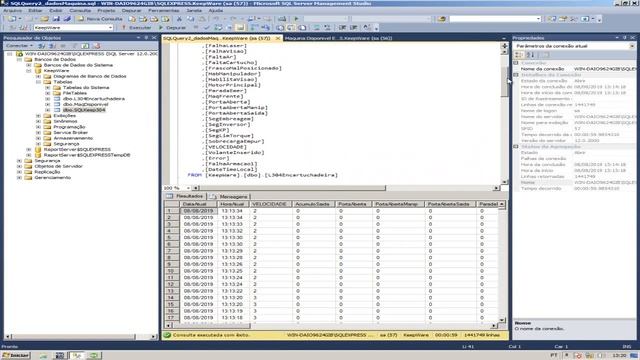Expand the Programação folder node
This screenshot has height=360, width=640.
pos(38,127)
